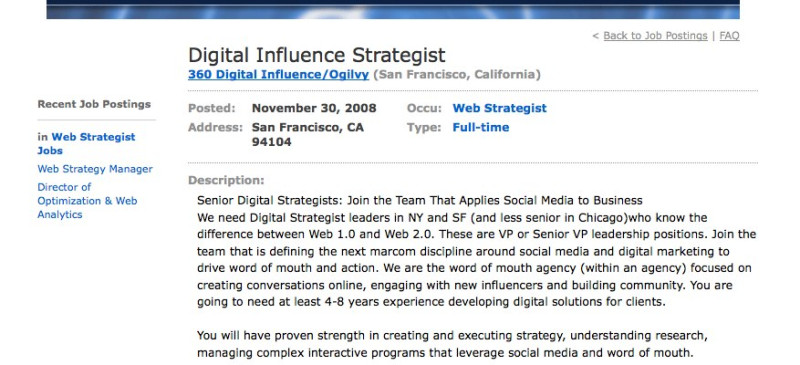
Task: Click the Occu: field label
Action: coord(423,108)
